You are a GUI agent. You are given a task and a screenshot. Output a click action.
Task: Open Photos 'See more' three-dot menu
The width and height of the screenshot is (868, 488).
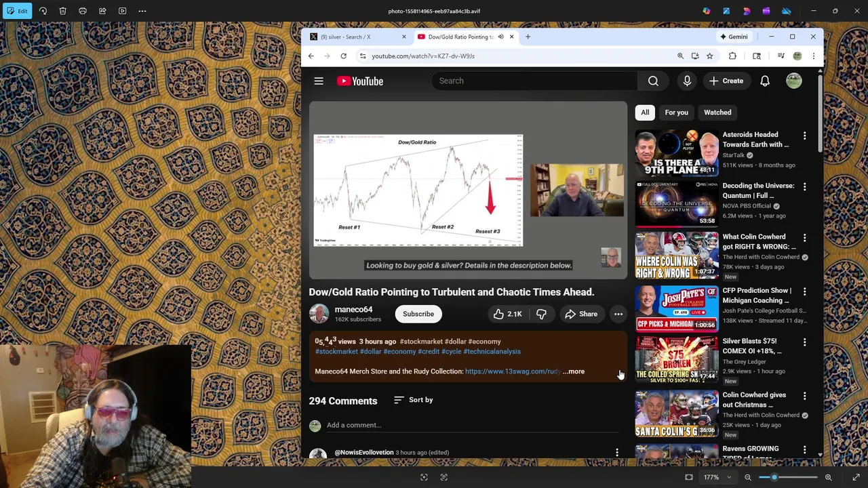click(x=142, y=11)
